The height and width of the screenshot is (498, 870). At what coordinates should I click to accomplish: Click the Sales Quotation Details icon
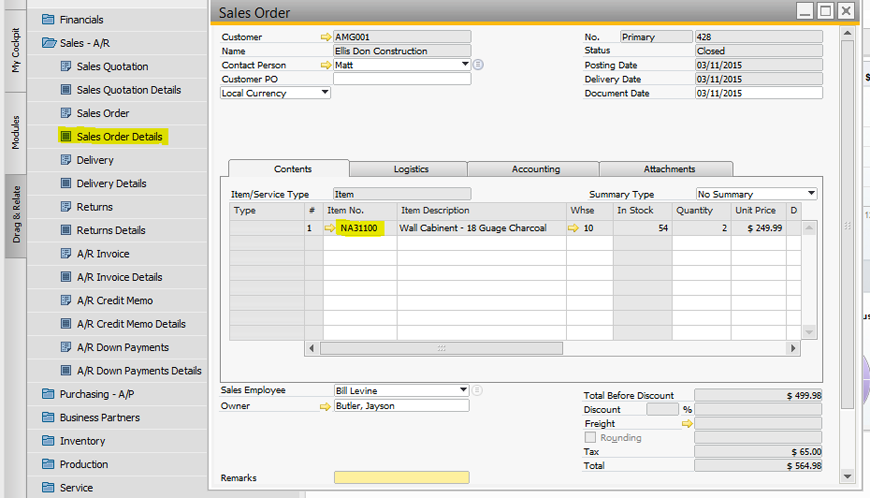coord(65,89)
